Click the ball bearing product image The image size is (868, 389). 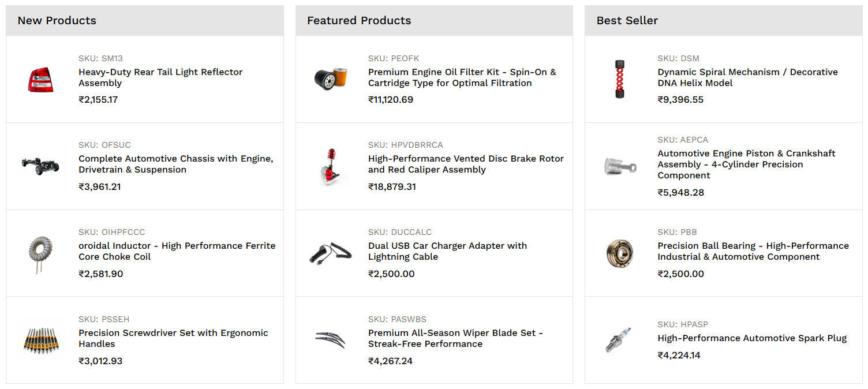pos(620,253)
